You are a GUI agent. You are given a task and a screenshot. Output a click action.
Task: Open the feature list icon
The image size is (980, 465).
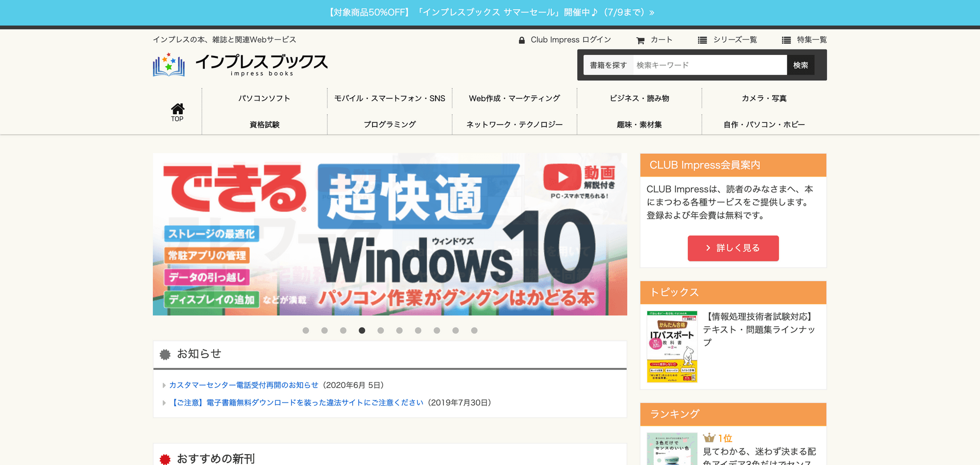point(786,40)
